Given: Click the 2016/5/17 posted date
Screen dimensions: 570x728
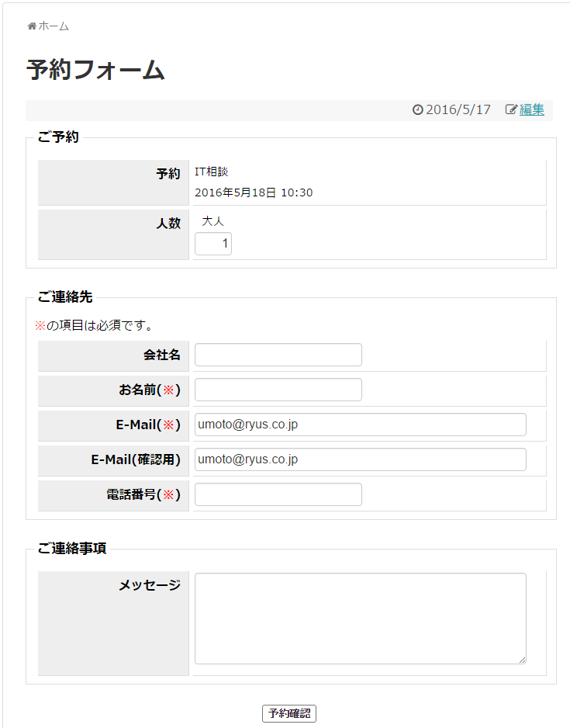Looking at the screenshot, I should (x=458, y=109).
